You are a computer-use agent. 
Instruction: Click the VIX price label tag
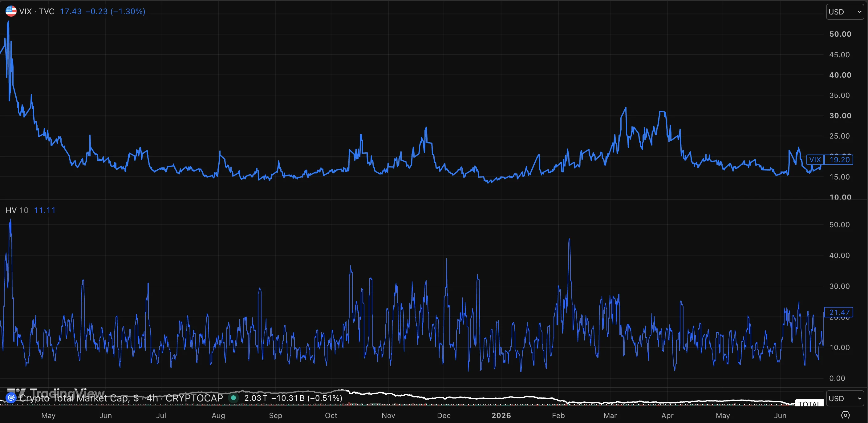coord(815,160)
